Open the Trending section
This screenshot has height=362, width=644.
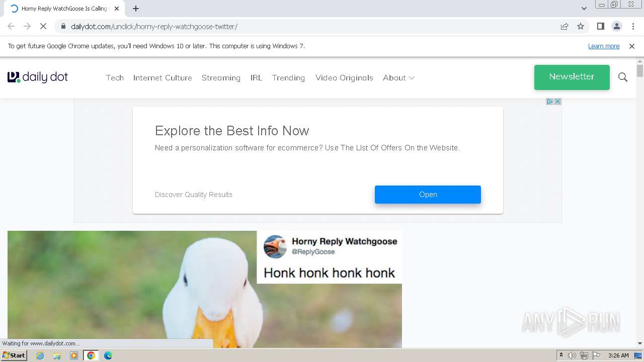[288, 77]
